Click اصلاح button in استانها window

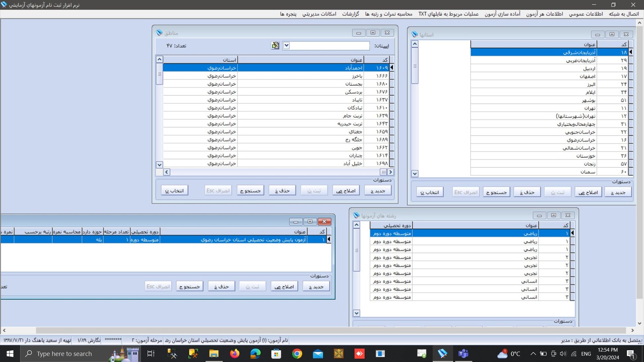[x=588, y=192]
